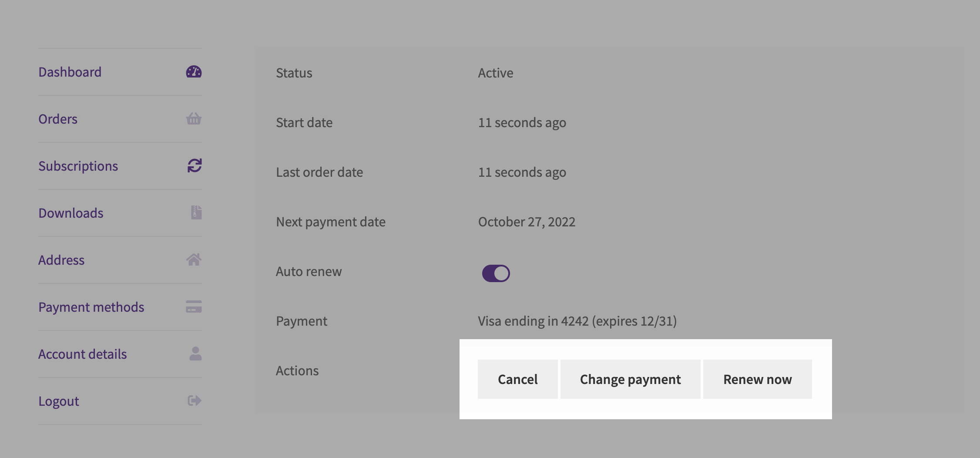This screenshot has width=980, height=458.
Task: Navigate to the Dashboard menu entry
Action: [70, 72]
